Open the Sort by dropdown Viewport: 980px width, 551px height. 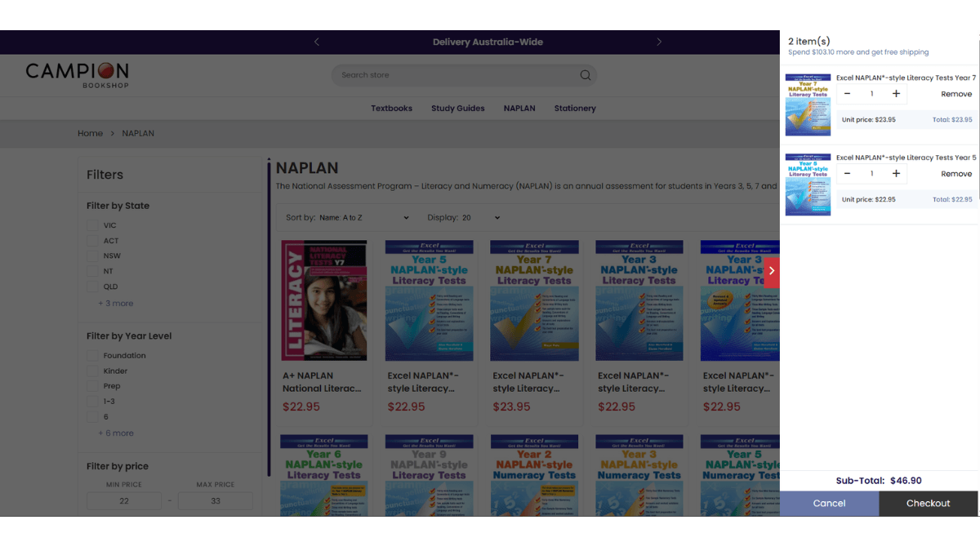tap(363, 218)
